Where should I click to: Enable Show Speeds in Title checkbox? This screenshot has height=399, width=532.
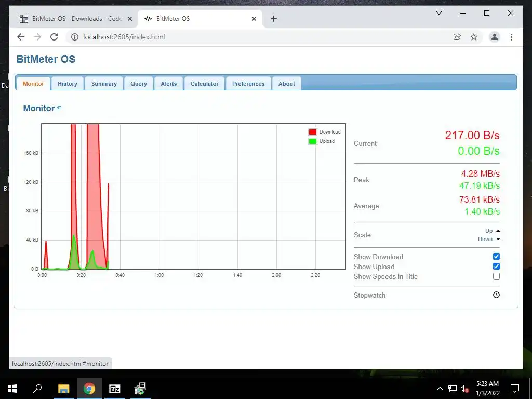(496, 276)
